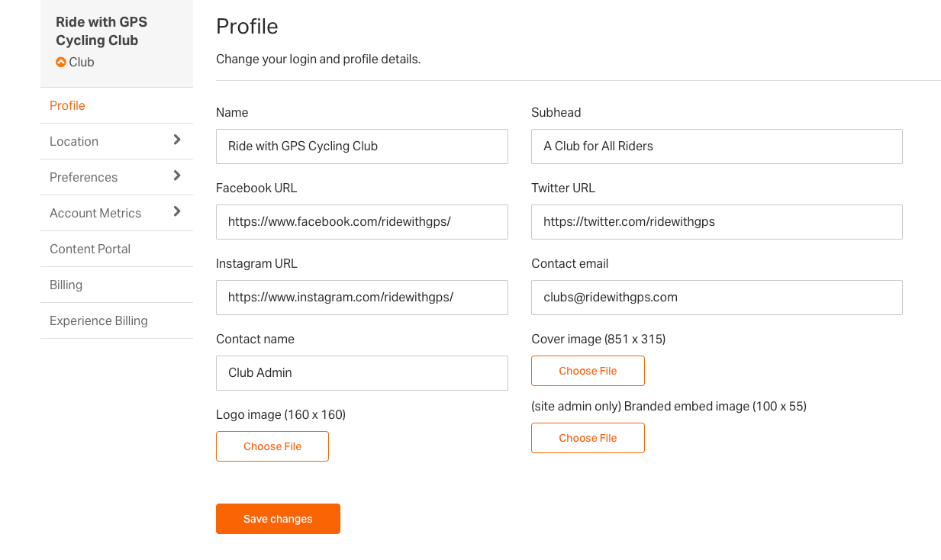This screenshot has width=941, height=560.
Task: Click the 'Instagram URL' label
Action: point(256,263)
